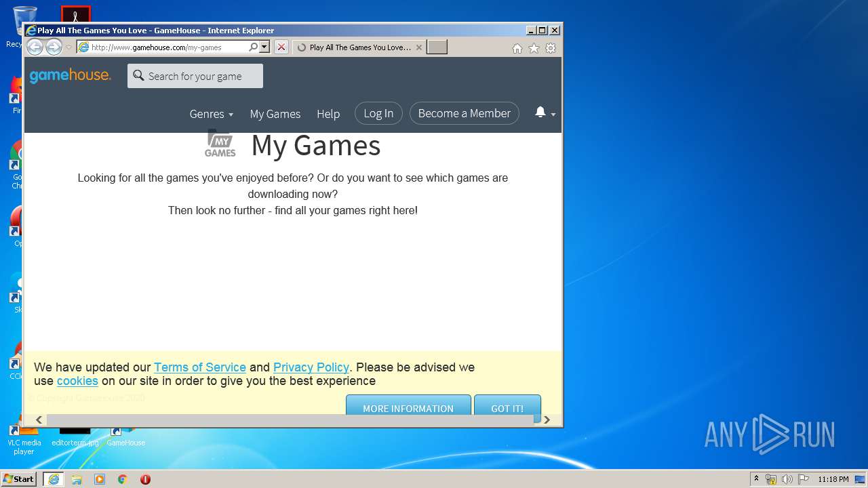Click the IE window title bar icon
Screen dimensions: 868x488
pos(31,30)
